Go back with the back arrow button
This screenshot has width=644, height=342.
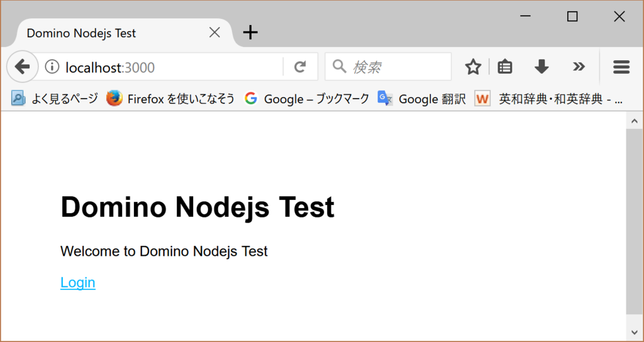[22, 67]
